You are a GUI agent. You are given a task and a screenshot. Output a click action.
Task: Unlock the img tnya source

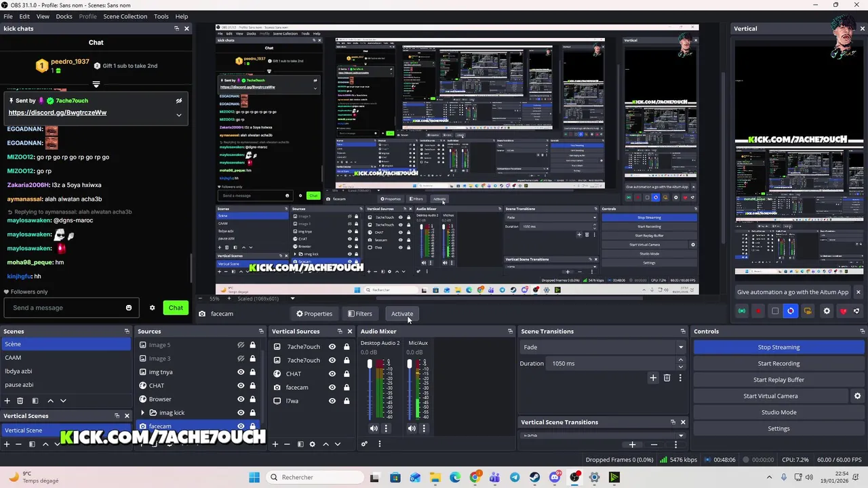pos(253,372)
